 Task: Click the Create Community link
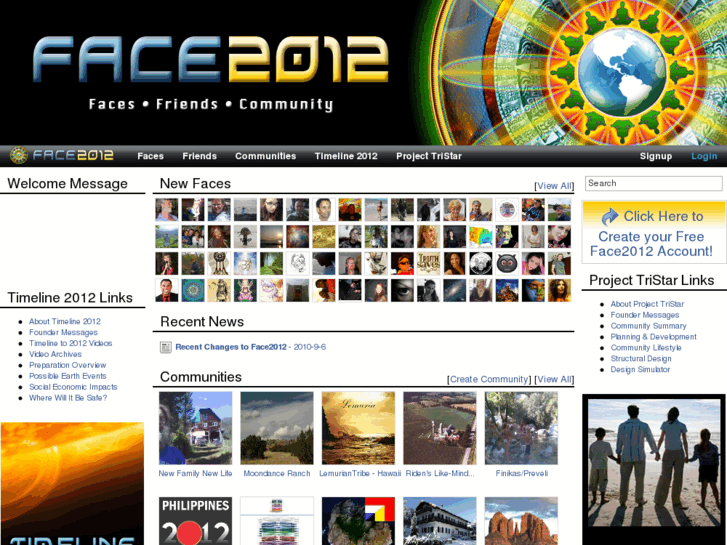(x=489, y=379)
